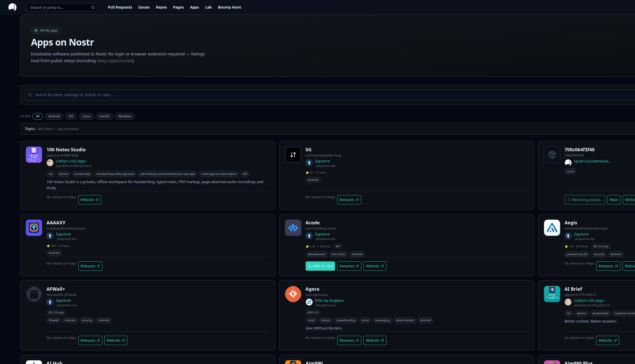Select the Android filter chip
The height and width of the screenshot is (364, 635).
(54, 116)
